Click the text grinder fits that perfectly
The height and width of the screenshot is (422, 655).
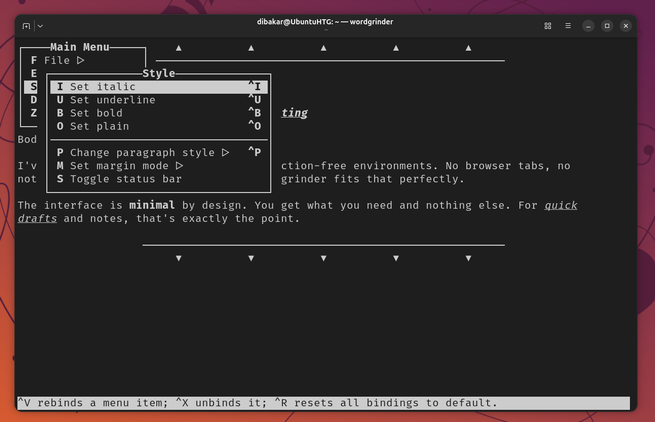373,179
